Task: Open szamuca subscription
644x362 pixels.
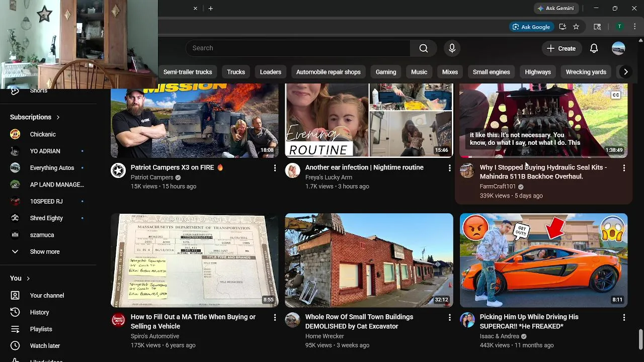Action: click(x=48, y=235)
